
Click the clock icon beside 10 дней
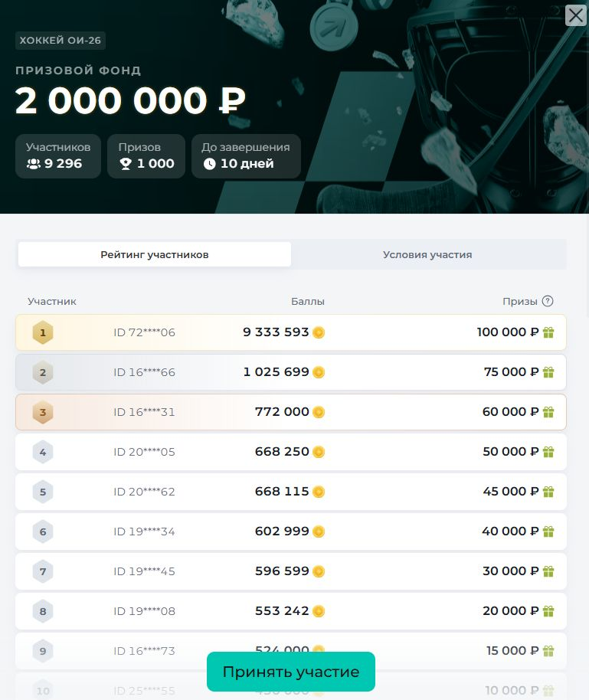point(209,164)
